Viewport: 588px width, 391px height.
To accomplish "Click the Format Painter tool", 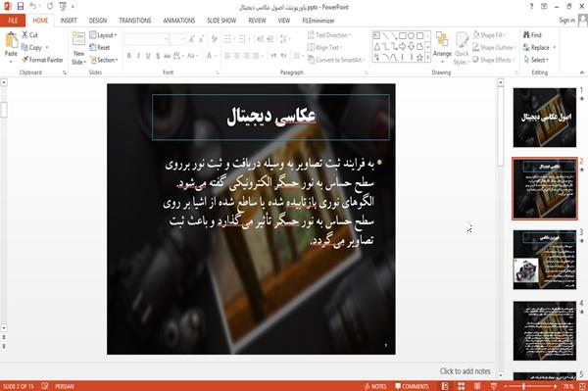I will click(42, 60).
